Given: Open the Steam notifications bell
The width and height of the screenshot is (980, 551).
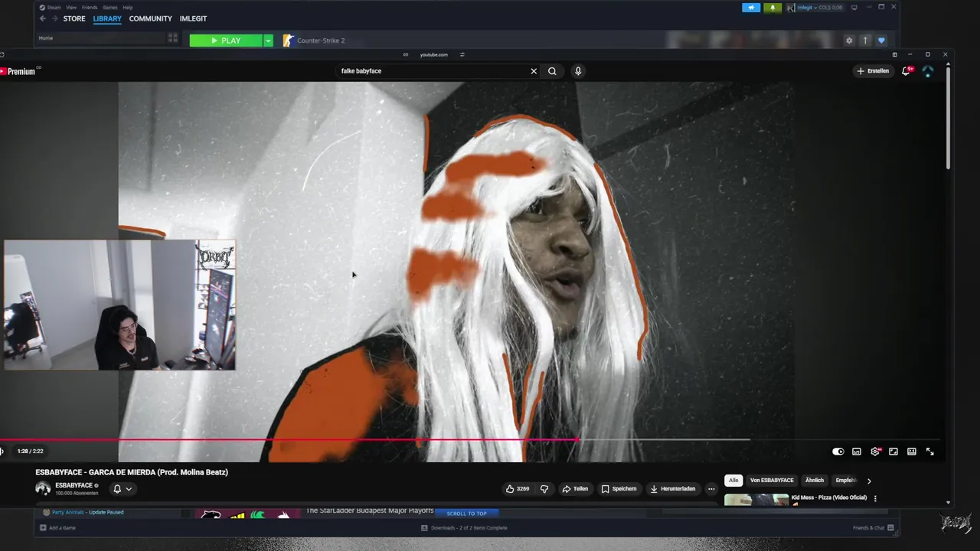Looking at the screenshot, I should pos(773,8).
